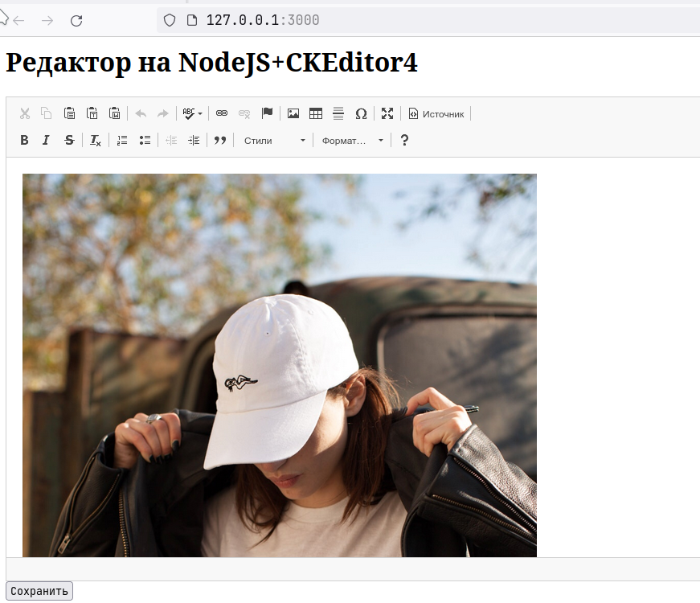Open the Insert Image dialog icon
Viewport: 700px width, 603px height.
293,113
